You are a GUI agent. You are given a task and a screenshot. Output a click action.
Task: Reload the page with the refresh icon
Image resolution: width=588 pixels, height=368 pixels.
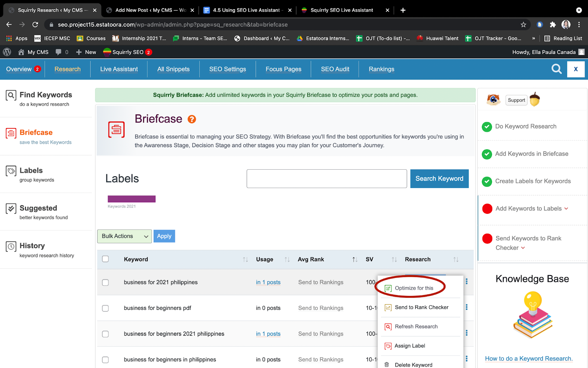click(35, 25)
